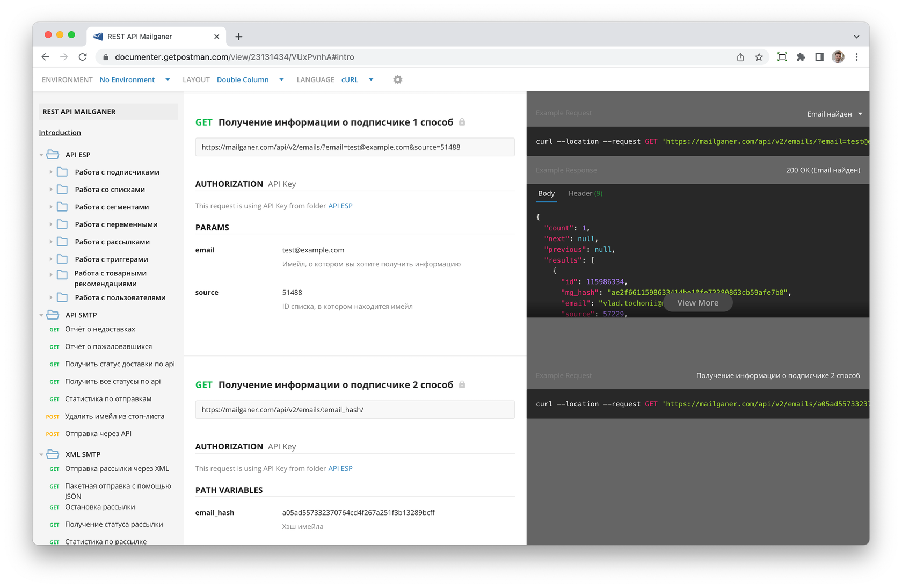Click API ESP link under second Authorization
902x588 pixels.
340,468
